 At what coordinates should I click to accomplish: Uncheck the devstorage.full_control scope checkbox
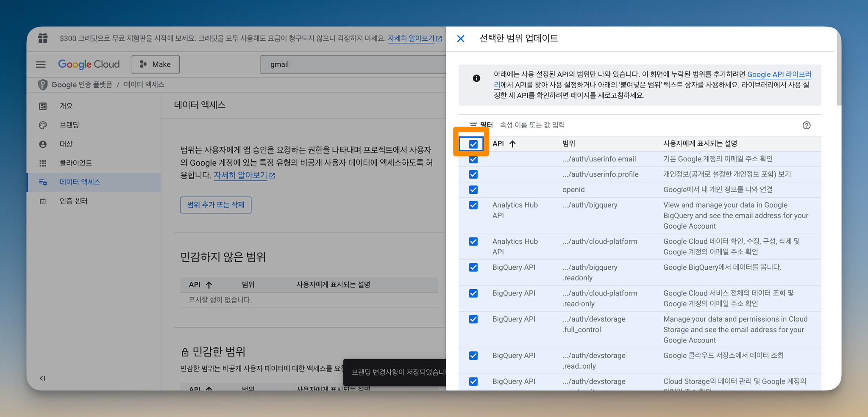pyautogui.click(x=473, y=319)
